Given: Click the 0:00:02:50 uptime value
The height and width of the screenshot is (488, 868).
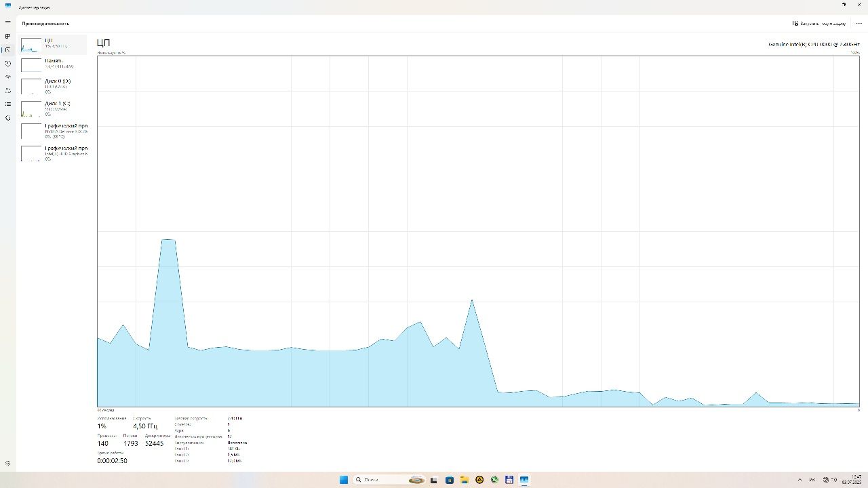Looking at the screenshot, I should (112, 461).
